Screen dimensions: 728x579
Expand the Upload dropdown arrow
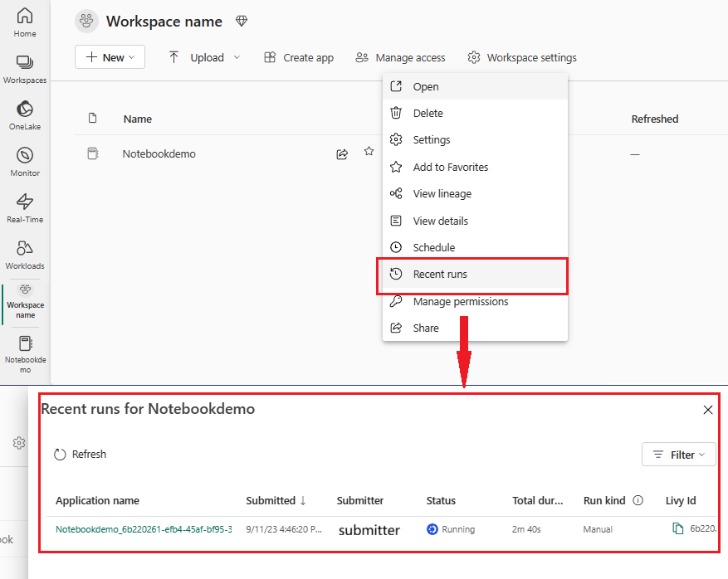(237, 57)
